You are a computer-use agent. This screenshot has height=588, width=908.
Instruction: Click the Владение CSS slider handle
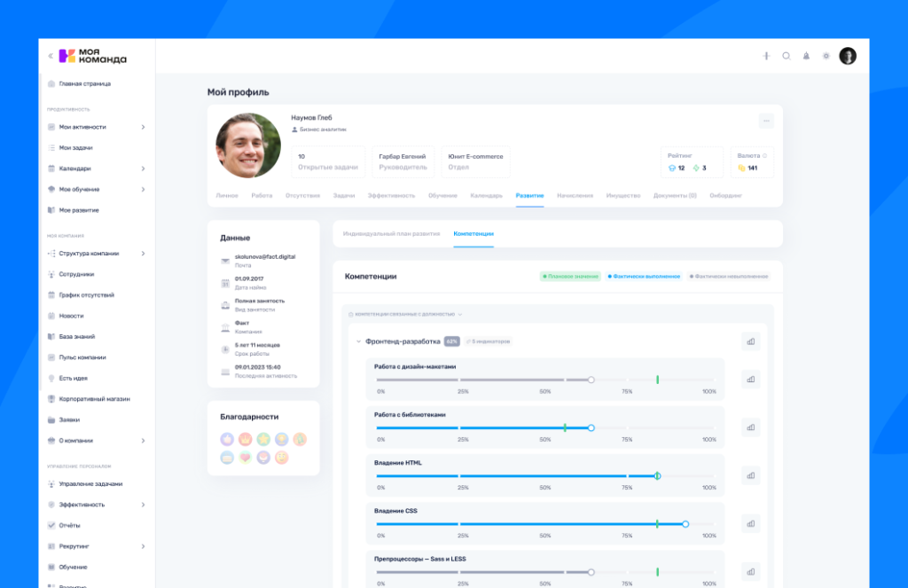click(685, 524)
